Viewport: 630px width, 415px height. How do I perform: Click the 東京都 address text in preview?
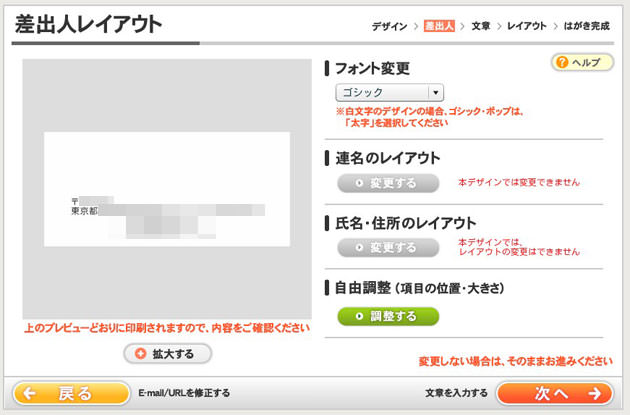(84, 211)
